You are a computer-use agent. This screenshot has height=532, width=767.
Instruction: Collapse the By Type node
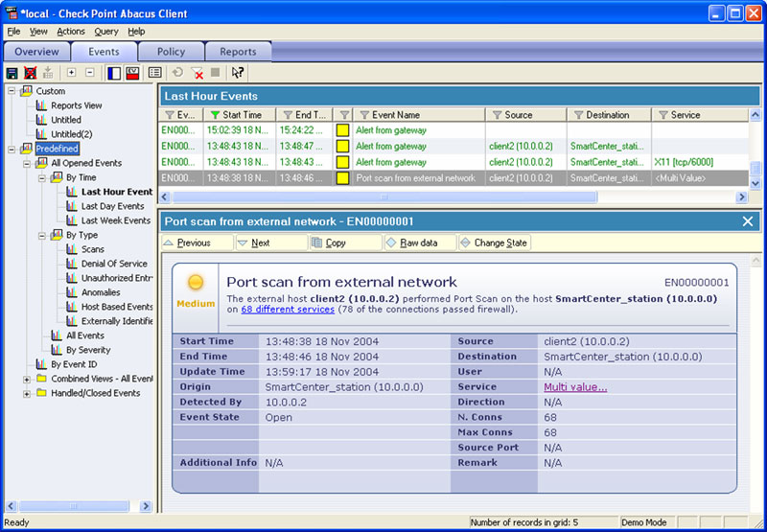click(41, 235)
